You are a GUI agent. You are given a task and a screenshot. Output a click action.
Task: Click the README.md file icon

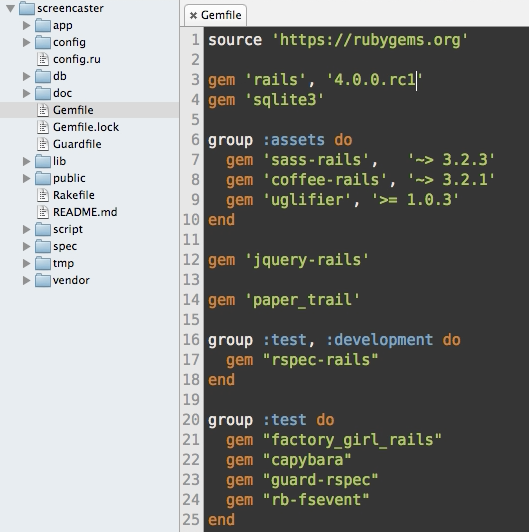[x=43, y=212]
